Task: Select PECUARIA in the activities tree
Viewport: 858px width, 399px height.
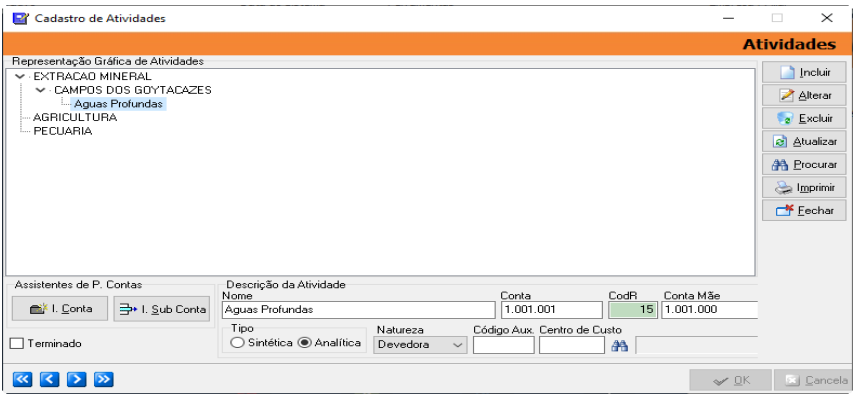Action: 63,131
